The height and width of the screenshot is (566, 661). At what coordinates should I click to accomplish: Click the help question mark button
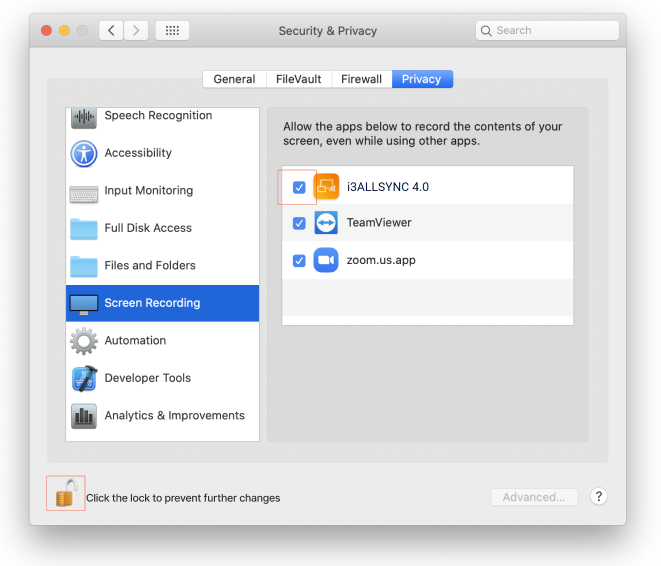click(598, 497)
